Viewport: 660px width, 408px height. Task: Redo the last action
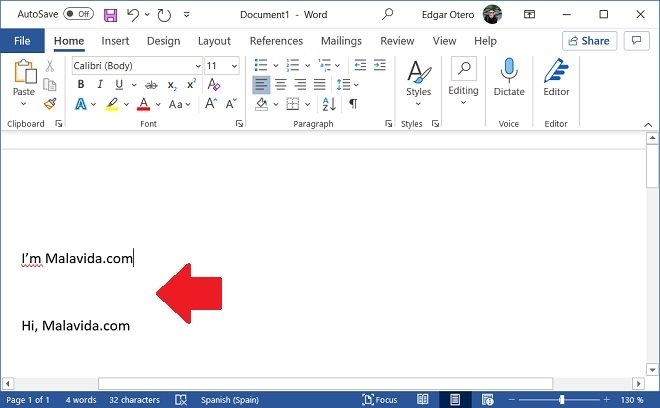(164, 15)
